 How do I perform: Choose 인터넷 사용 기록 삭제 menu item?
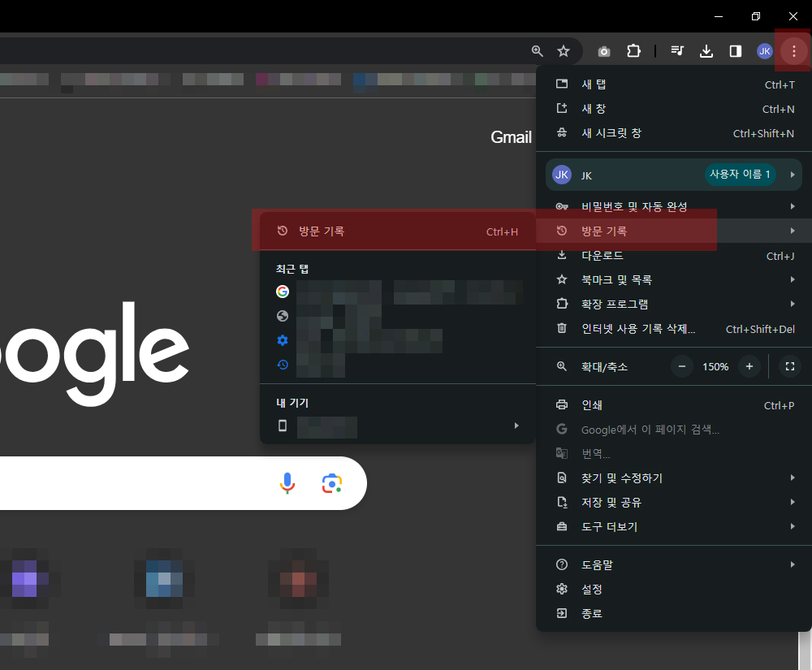point(674,329)
